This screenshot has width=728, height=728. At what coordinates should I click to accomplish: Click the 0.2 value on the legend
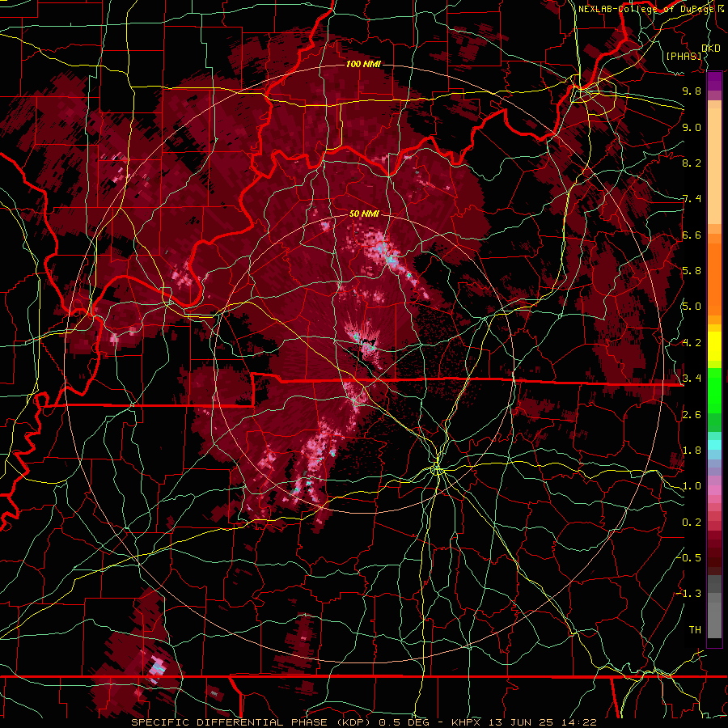coord(692,523)
